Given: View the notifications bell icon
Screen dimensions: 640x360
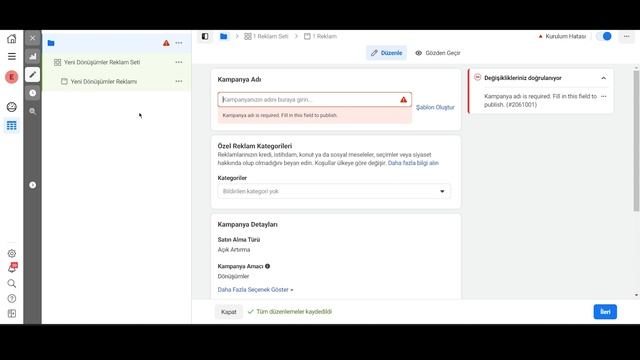Looking at the screenshot, I should 12,268.
